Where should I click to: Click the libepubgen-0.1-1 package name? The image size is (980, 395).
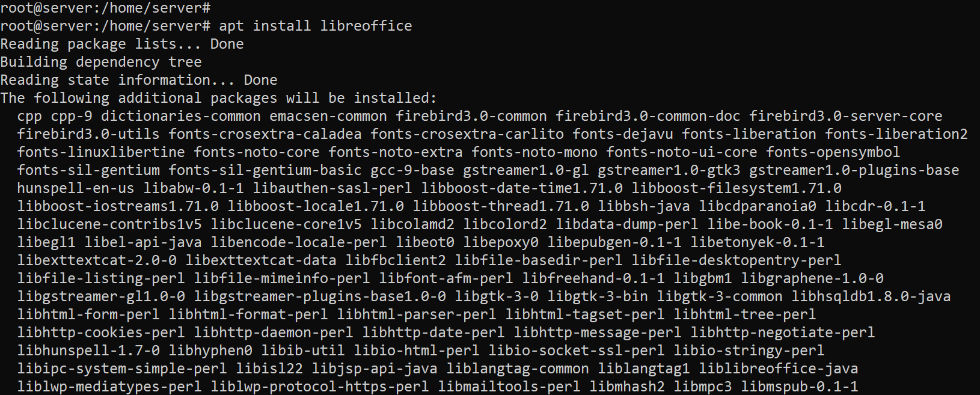pyautogui.click(x=614, y=242)
